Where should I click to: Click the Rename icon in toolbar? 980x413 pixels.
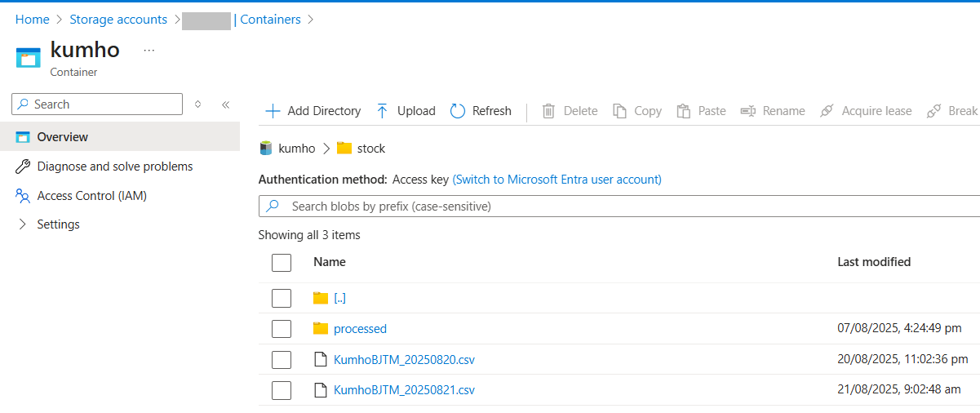(747, 111)
